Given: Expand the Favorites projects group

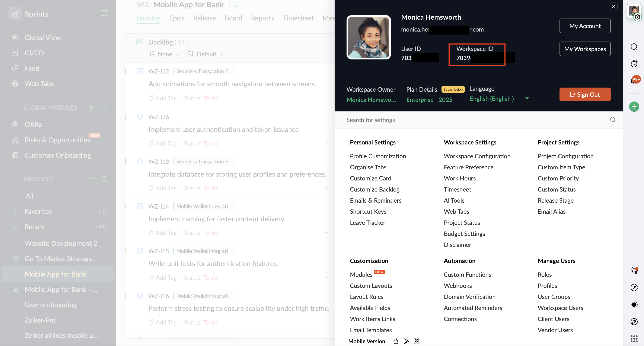Looking at the screenshot, I should pos(16,211).
